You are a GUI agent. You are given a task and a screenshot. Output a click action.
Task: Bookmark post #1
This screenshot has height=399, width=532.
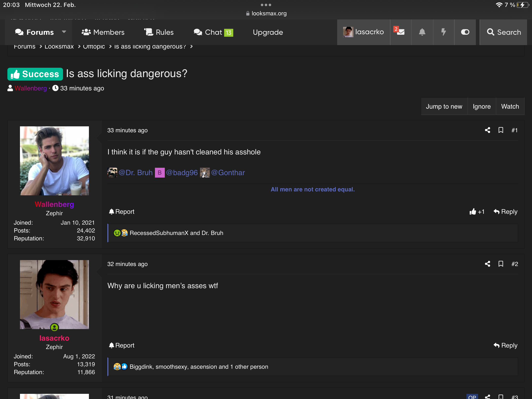pos(501,130)
